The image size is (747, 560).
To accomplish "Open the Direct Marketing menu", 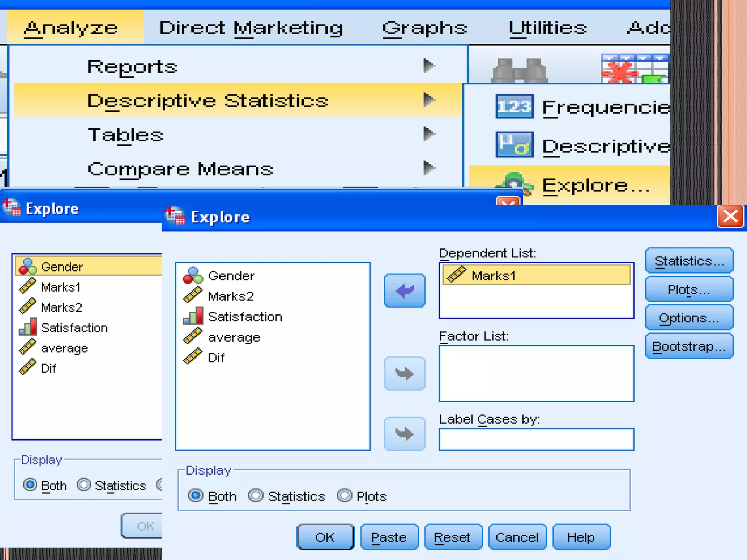I will pos(251,28).
